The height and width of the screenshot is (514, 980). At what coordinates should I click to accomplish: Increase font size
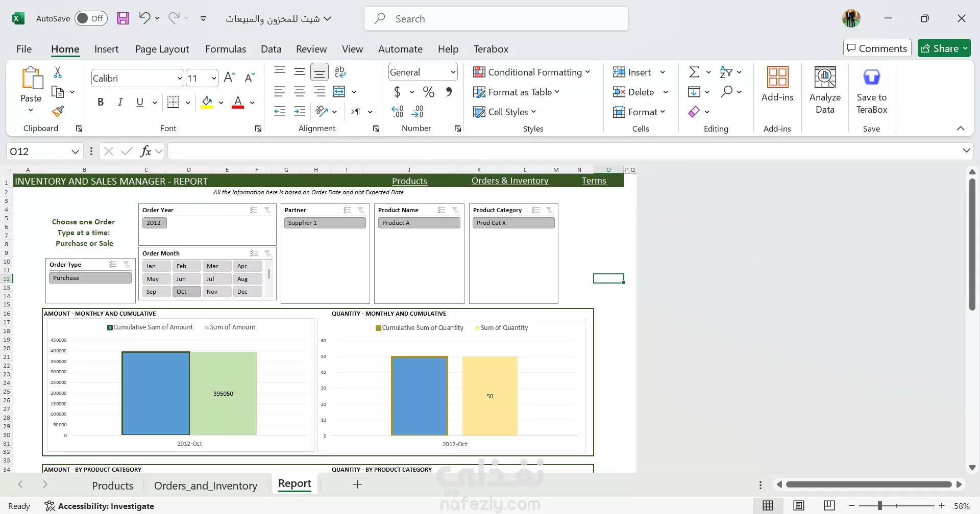(x=229, y=78)
